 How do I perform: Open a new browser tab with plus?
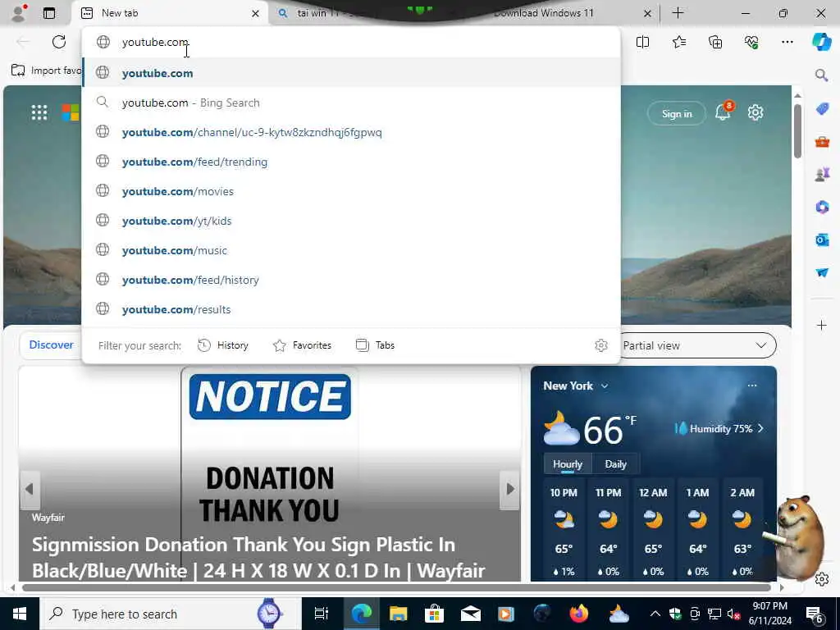pos(678,13)
